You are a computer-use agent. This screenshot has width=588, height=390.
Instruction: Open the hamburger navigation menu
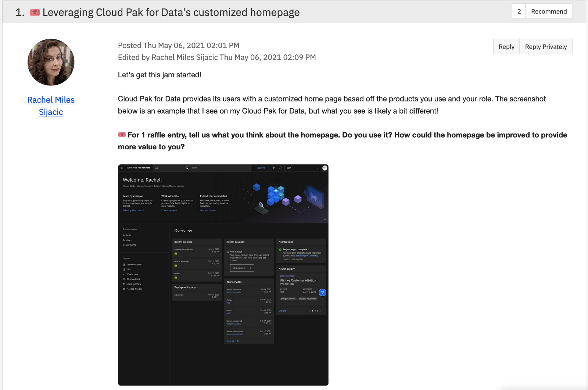(x=122, y=168)
